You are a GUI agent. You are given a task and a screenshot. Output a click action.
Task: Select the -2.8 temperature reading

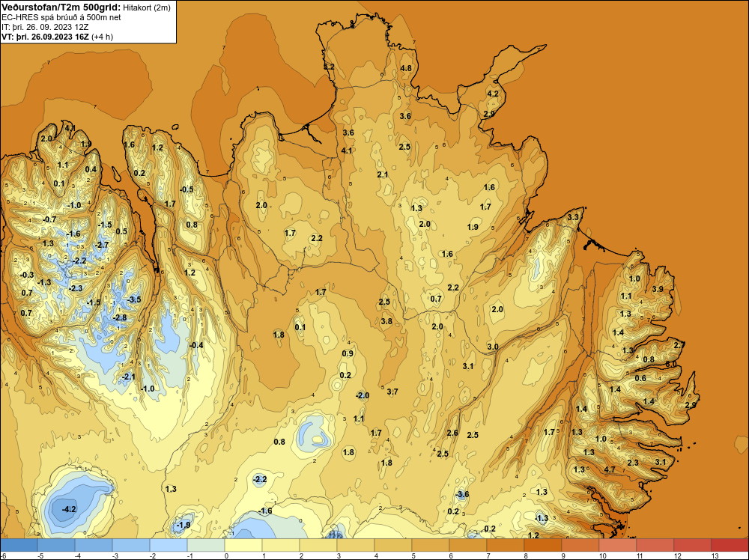[119, 318]
